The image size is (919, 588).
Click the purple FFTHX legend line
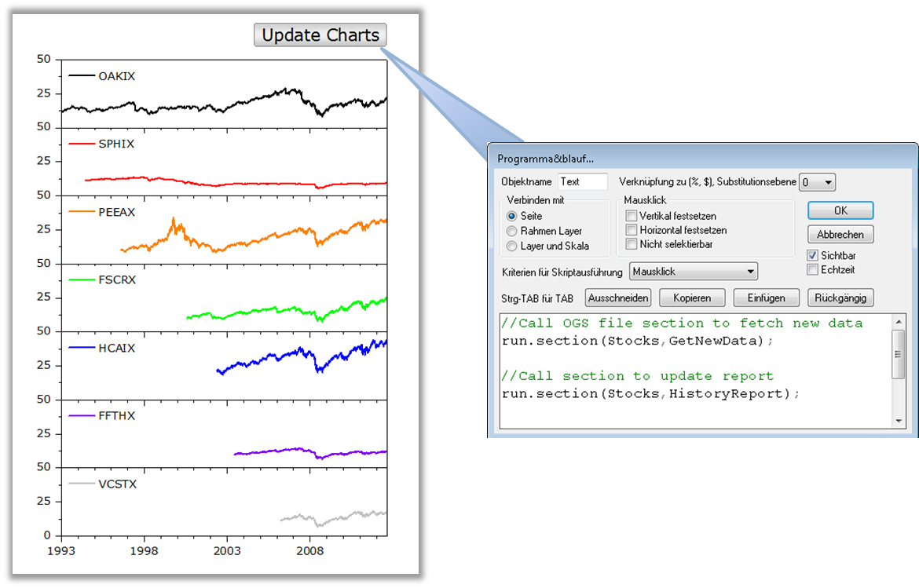pos(82,415)
